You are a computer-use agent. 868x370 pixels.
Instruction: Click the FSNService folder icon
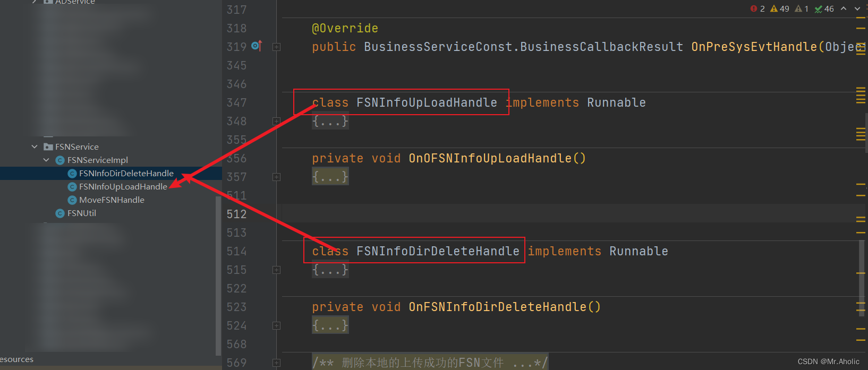click(x=48, y=147)
